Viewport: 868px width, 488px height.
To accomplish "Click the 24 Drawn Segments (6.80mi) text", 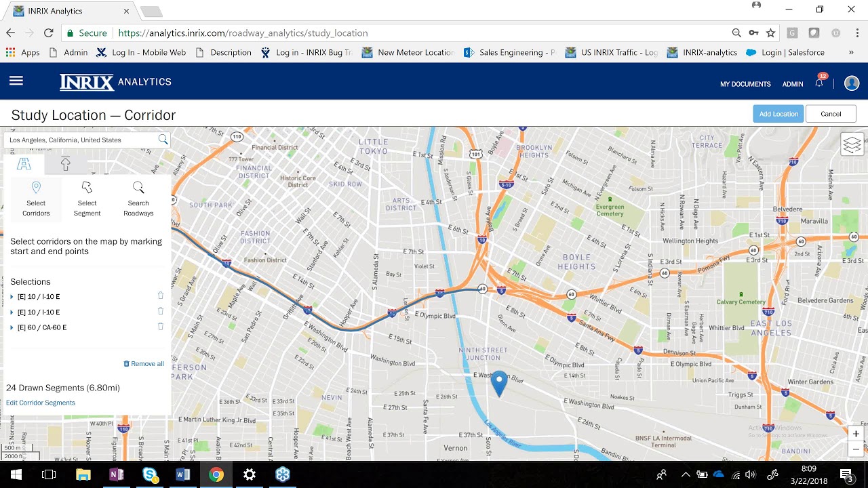I will pos(63,388).
